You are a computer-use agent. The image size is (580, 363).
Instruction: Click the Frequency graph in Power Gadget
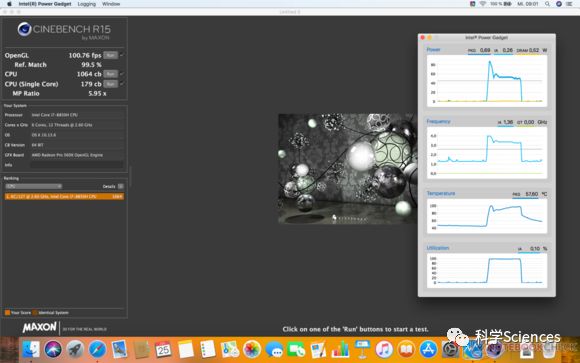point(487,153)
